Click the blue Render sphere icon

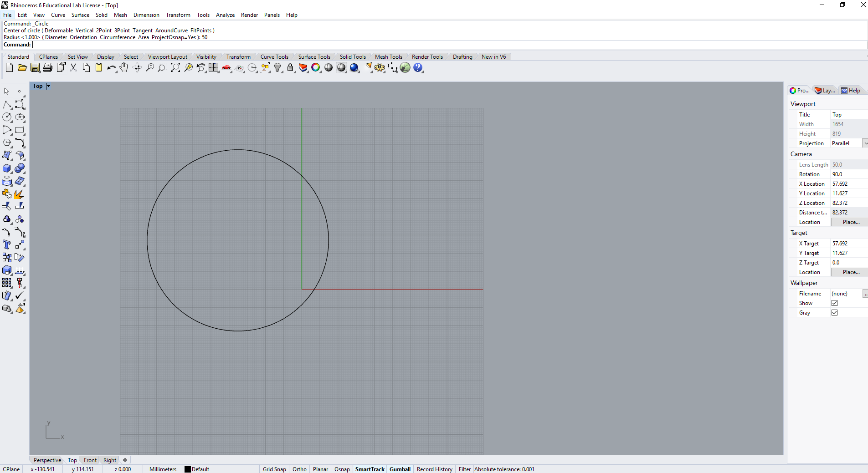(x=354, y=68)
